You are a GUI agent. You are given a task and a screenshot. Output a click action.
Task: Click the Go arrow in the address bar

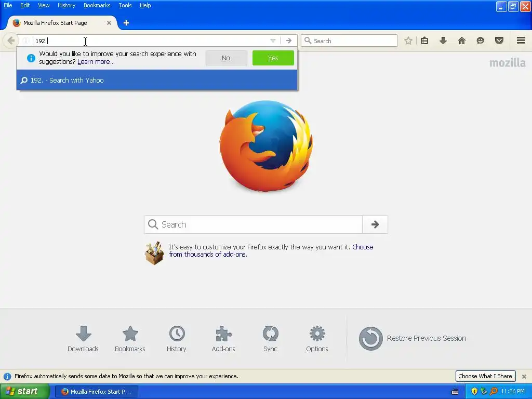point(289,41)
